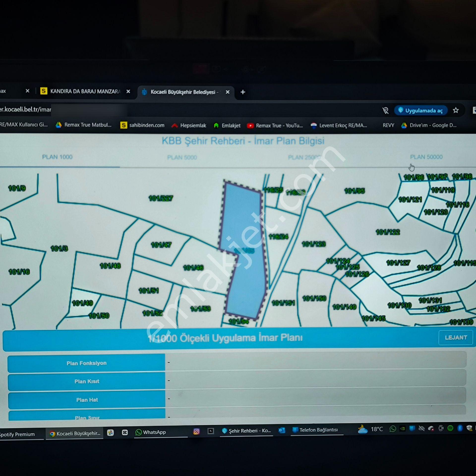The image size is (476, 476).
Task: Click parcel label 101/227 on map
Action: [161, 198]
